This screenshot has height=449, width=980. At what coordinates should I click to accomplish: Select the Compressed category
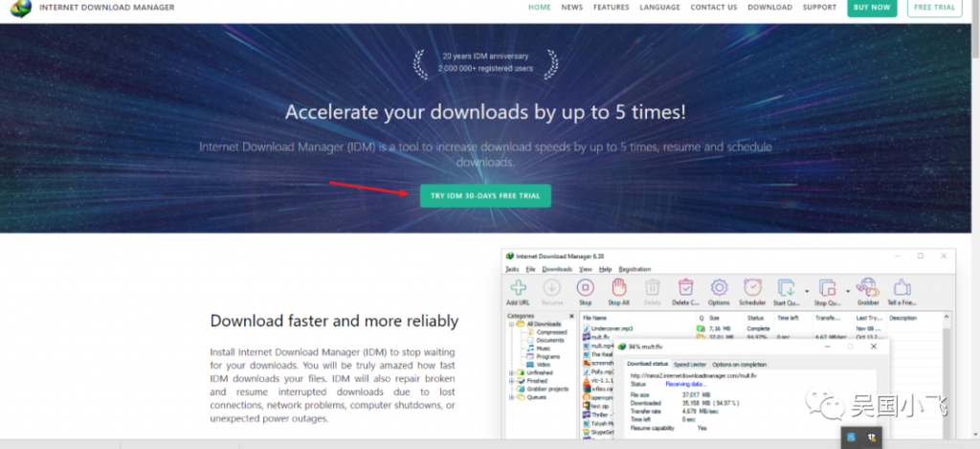(551, 332)
